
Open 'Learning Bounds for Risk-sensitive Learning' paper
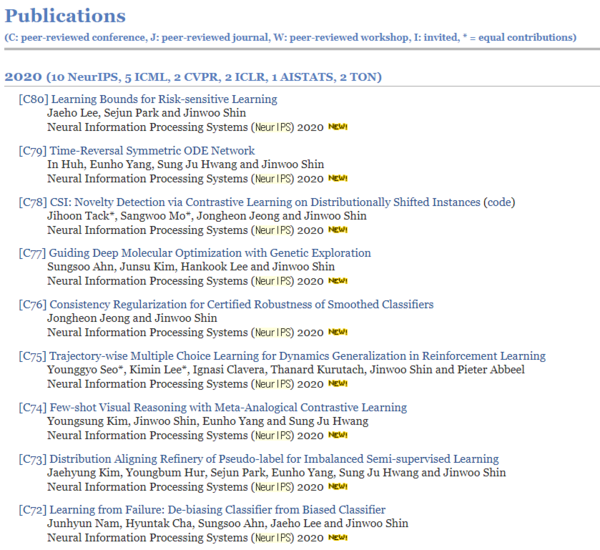coord(164,100)
